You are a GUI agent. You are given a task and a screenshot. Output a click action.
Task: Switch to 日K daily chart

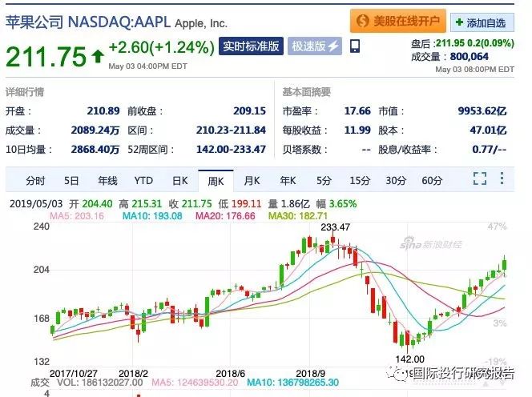[179, 180]
